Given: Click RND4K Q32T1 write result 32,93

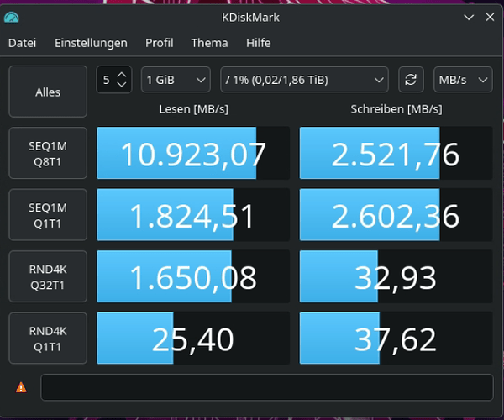Looking at the screenshot, I should click(396, 276).
